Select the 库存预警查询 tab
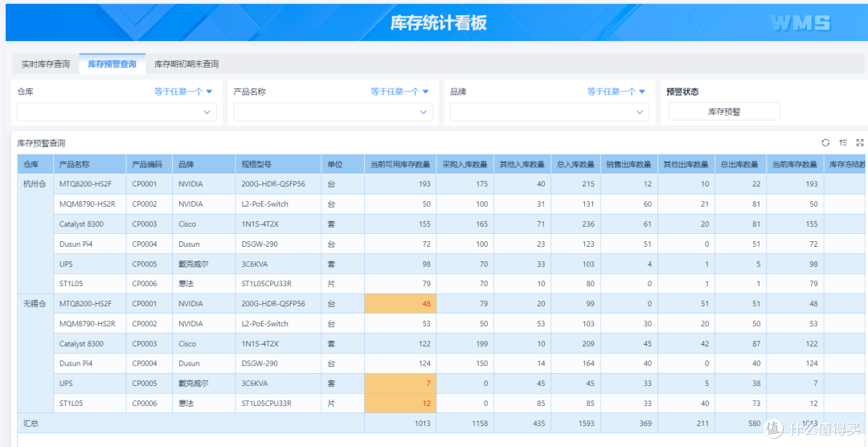Screen dimensions: 868x447 pyautogui.click(x=113, y=64)
